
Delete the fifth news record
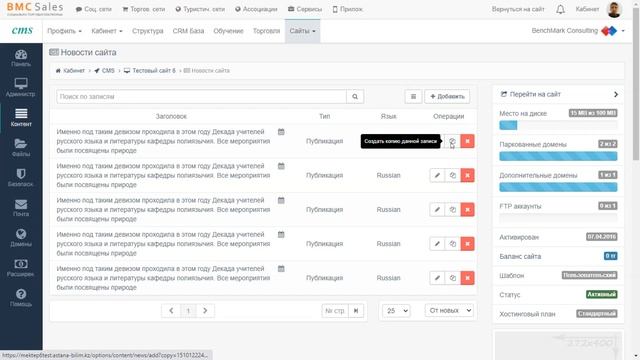coord(467,278)
